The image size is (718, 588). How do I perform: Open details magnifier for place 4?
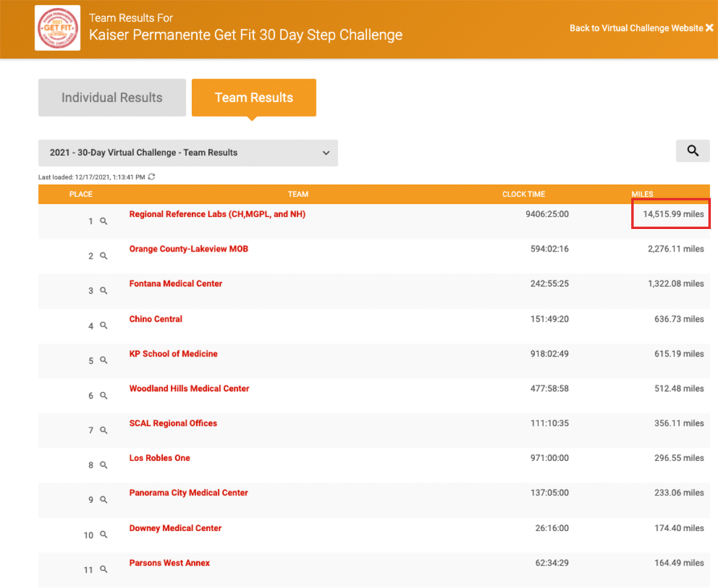[104, 326]
